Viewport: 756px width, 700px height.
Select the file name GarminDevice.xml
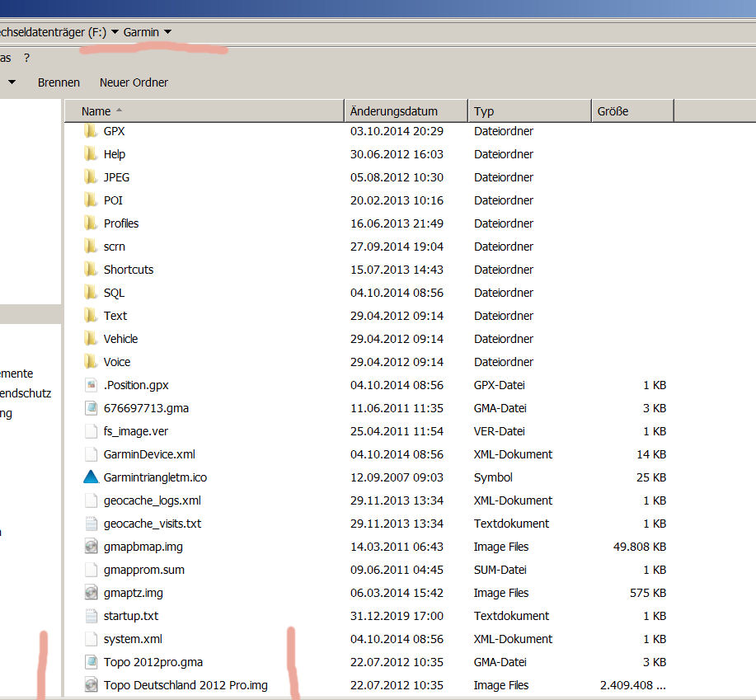149,454
